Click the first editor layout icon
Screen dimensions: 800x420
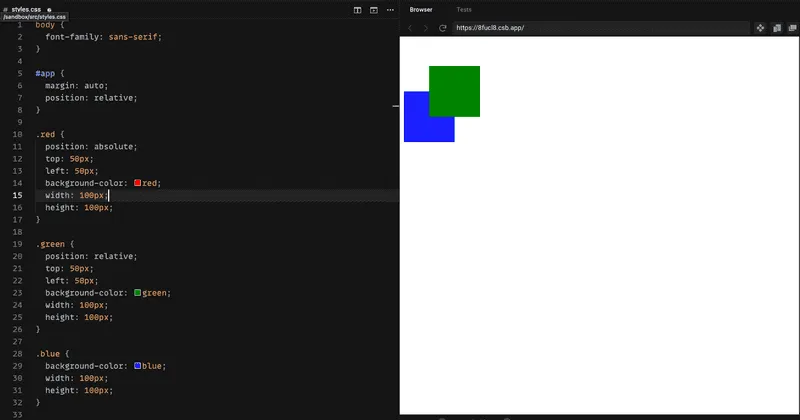click(358, 9)
